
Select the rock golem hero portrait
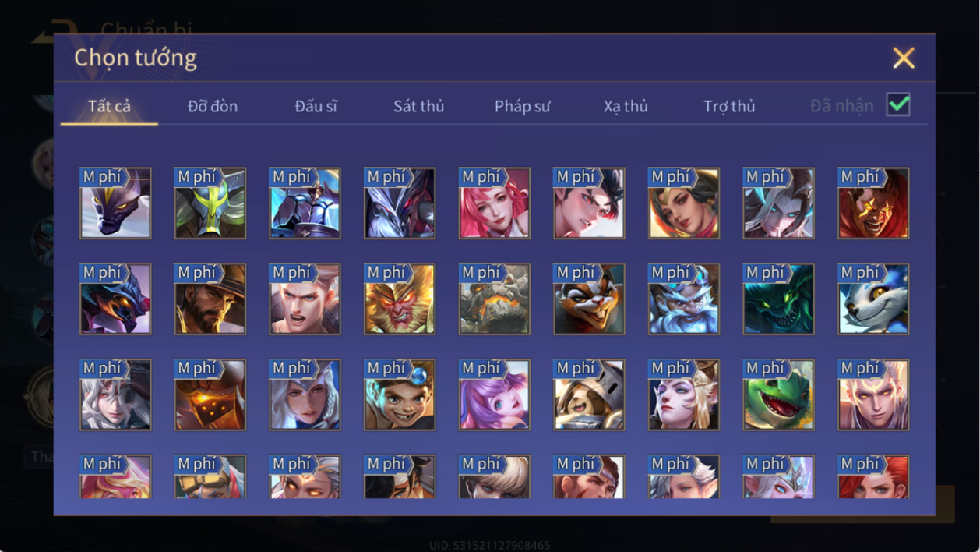(495, 299)
